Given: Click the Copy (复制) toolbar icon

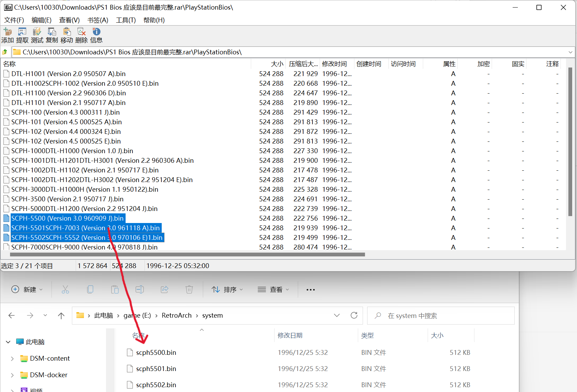Looking at the screenshot, I should [52, 32].
